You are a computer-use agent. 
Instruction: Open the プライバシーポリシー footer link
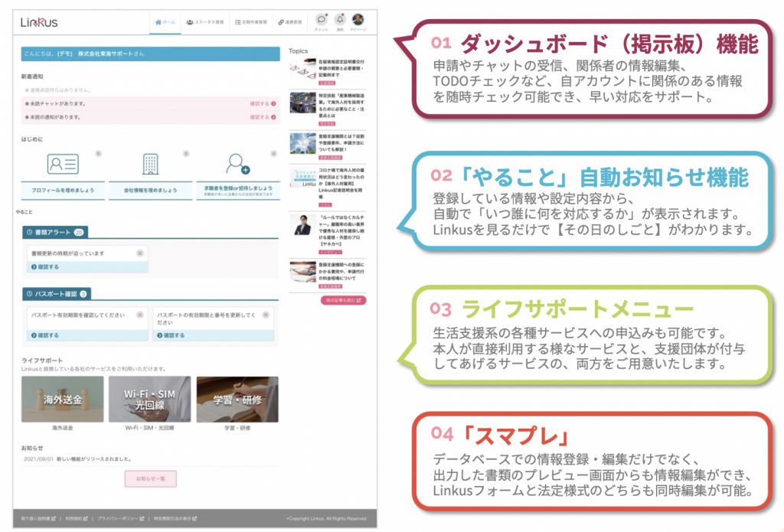121,518
